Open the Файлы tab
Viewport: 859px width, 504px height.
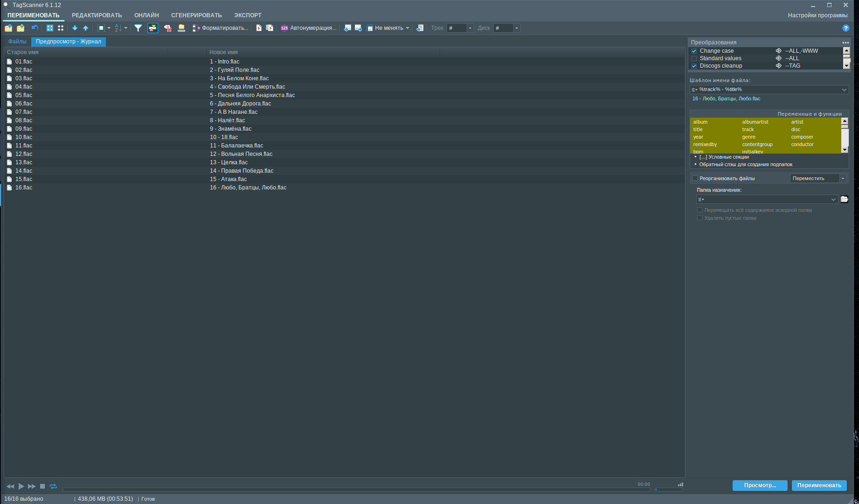click(17, 42)
